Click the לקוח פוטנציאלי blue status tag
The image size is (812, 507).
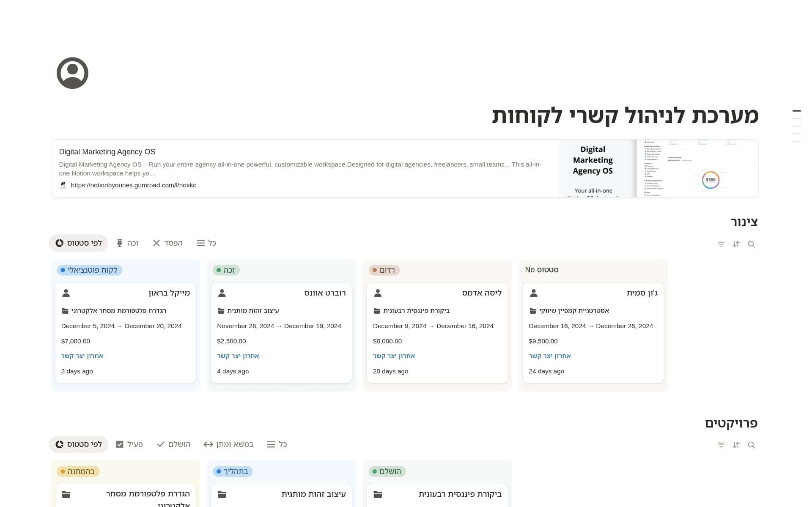[x=89, y=270]
